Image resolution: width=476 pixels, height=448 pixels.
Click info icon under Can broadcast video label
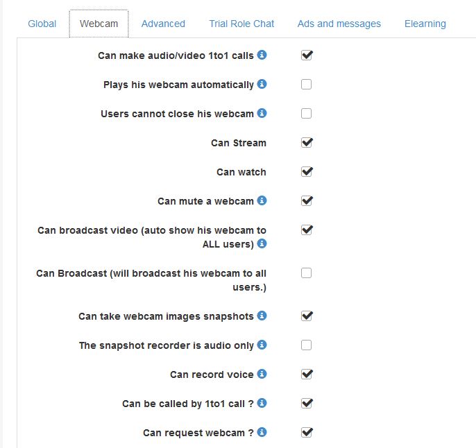[x=262, y=243]
